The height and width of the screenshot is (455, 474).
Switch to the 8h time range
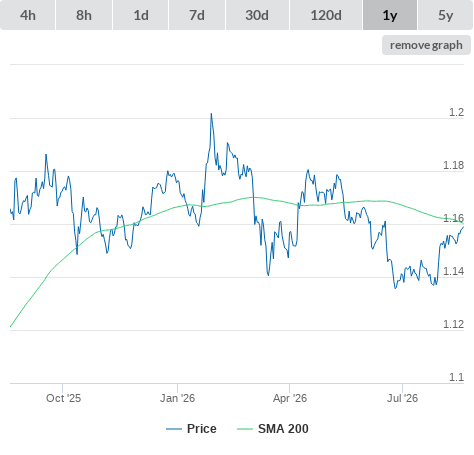coord(84,15)
